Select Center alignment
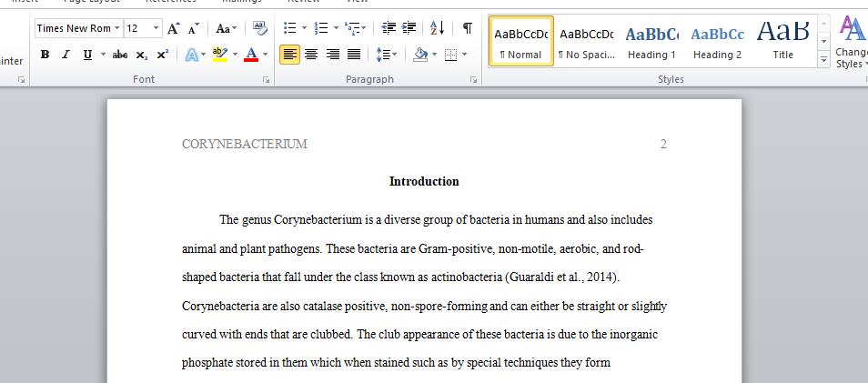Image resolution: width=868 pixels, height=383 pixels. click(311, 55)
